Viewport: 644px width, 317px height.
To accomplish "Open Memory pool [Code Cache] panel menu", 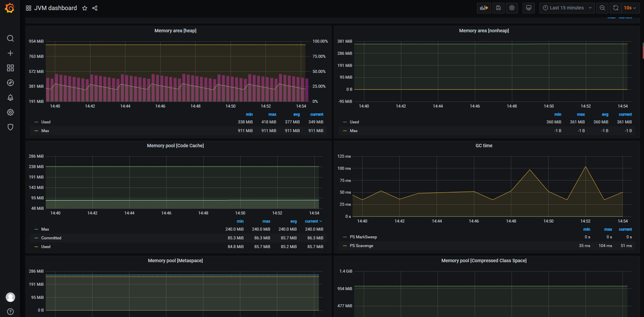I will pos(175,146).
